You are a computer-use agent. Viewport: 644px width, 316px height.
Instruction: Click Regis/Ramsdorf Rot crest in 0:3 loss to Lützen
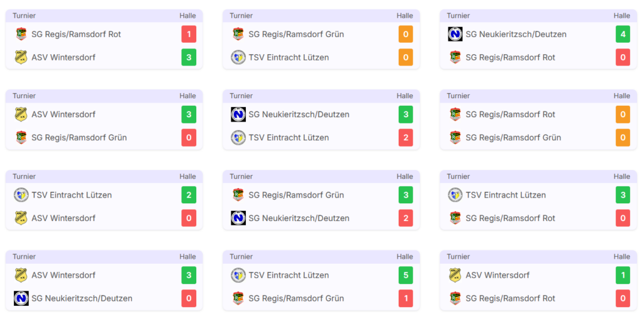pyautogui.click(x=455, y=218)
